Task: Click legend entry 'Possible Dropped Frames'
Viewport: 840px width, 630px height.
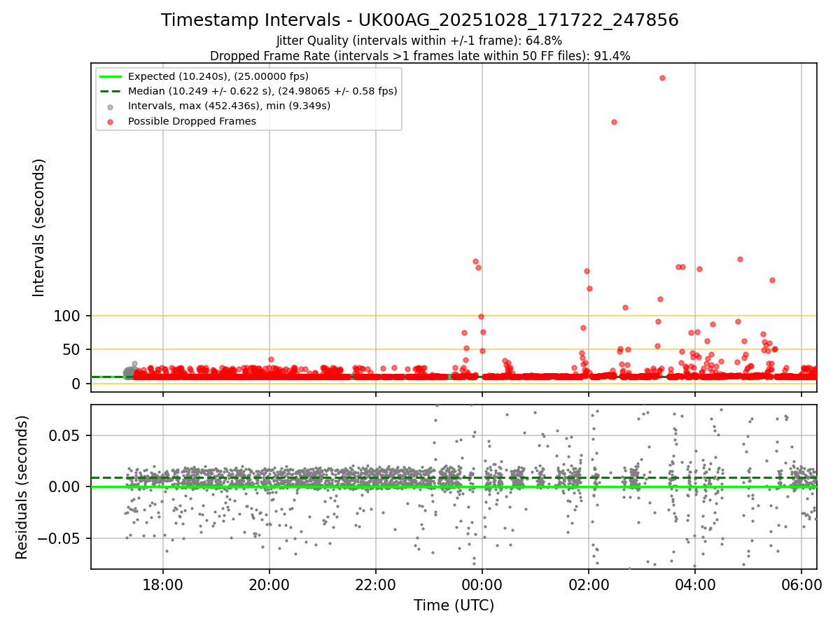Action: tap(192, 121)
